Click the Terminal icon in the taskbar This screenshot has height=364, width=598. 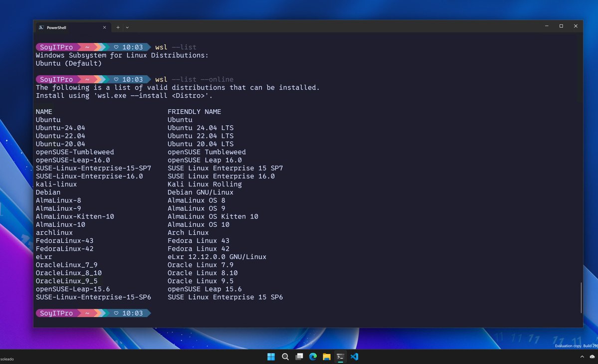[340, 357]
